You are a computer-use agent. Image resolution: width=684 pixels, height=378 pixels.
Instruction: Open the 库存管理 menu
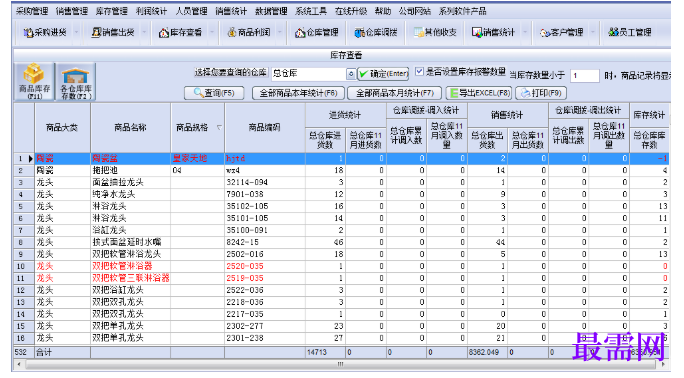(112, 11)
